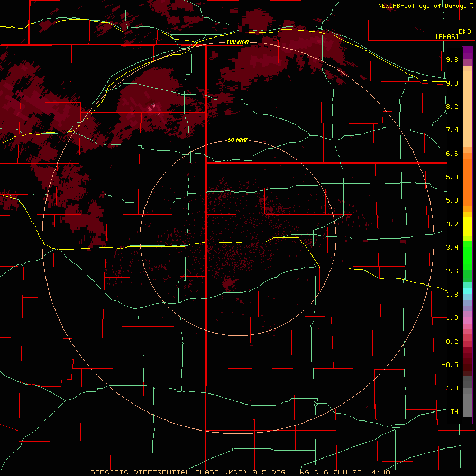Click the [PHAS] legend label
476x476 pixels.
click(447, 36)
